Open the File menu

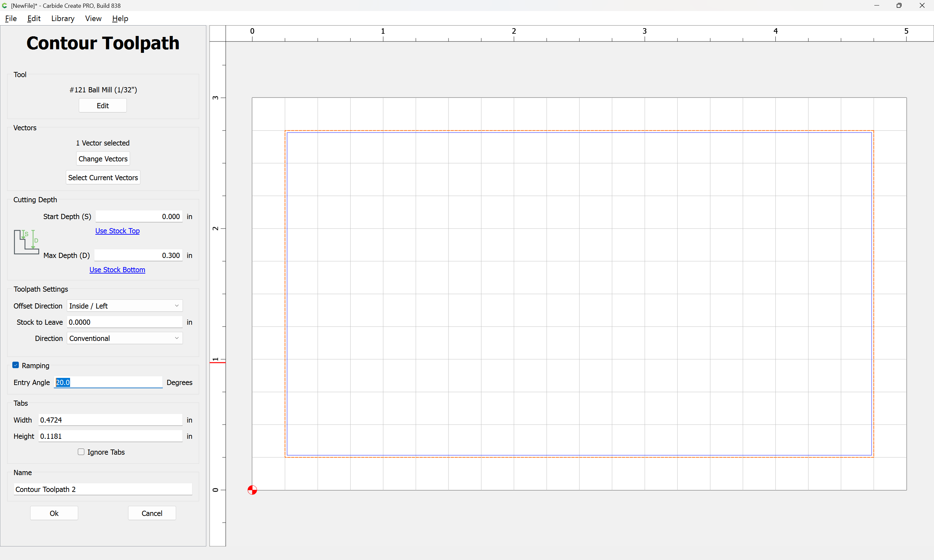click(11, 18)
